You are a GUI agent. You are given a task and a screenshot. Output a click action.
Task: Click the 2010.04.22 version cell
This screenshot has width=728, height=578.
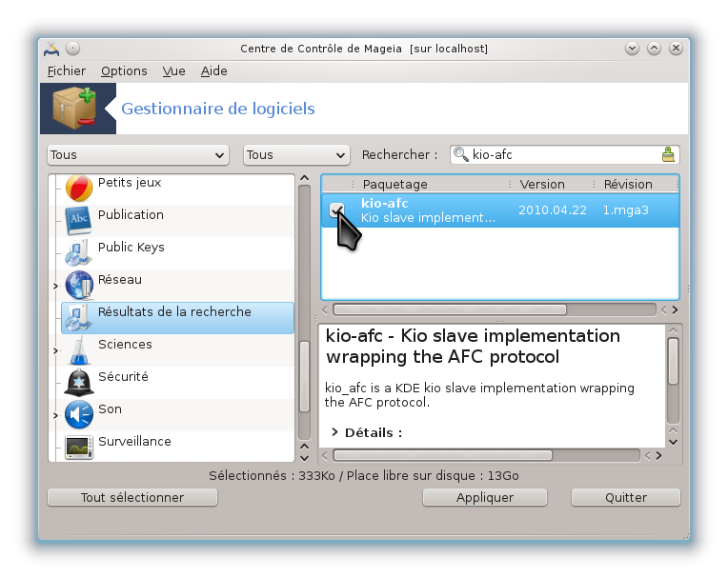(553, 210)
